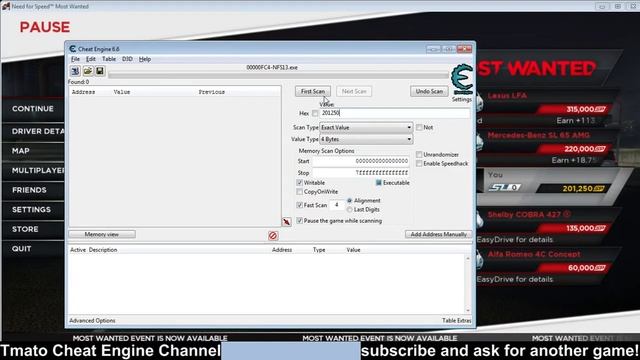
Task: Toggle the Not checkbox
Action: coord(419,127)
